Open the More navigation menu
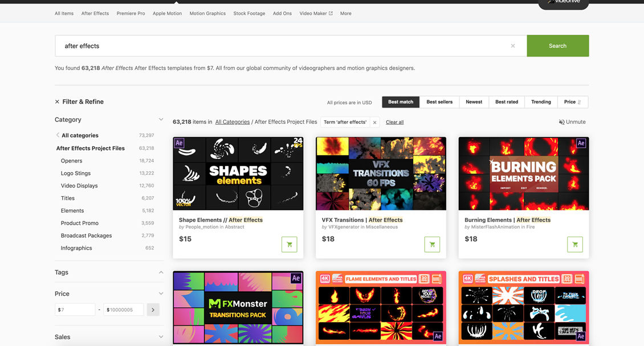The height and width of the screenshot is (346, 644). (346, 14)
